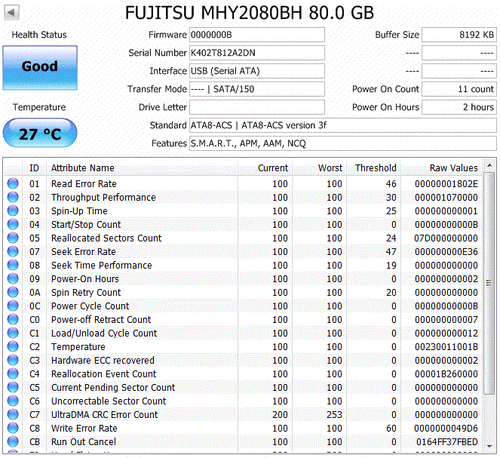Click the Serial Number field K402T812A2DN
Screen dimensions: 500x458
tap(257, 53)
